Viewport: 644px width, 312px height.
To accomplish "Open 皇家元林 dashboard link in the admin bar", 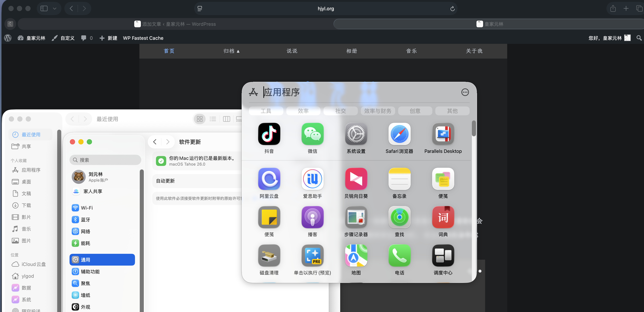I will (x=31, y=38).
